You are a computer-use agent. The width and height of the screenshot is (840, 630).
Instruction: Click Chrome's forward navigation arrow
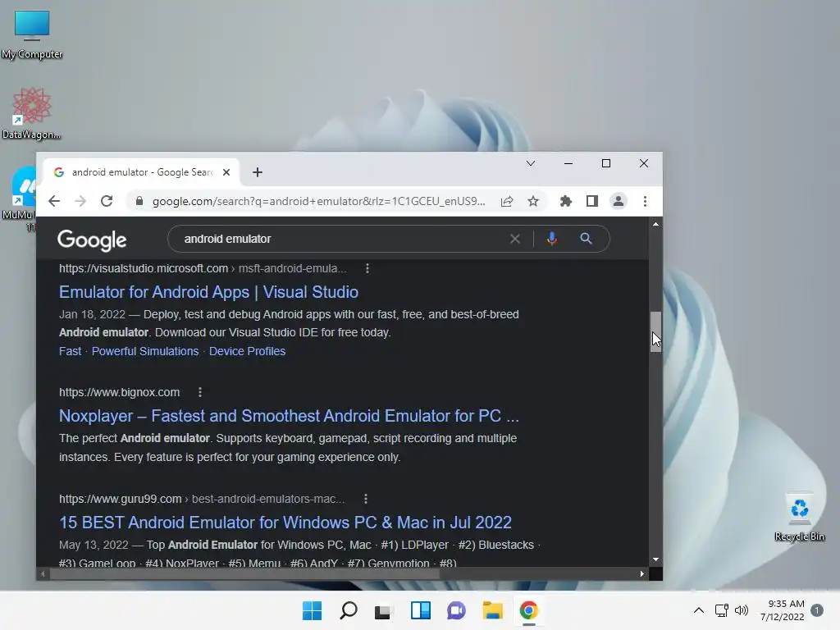[x=80, y=201]
